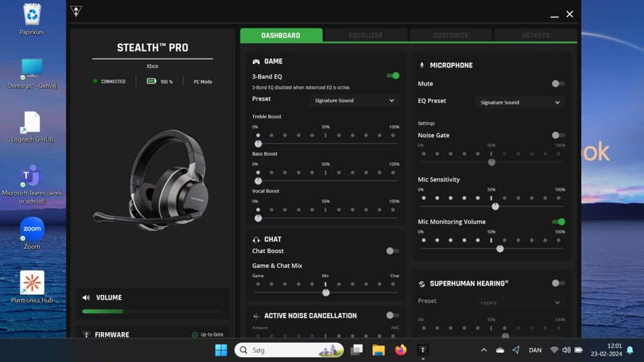Screen dimensions: 644x362
Task: Switch to the Dashboard tab
Action: point(281,35)
